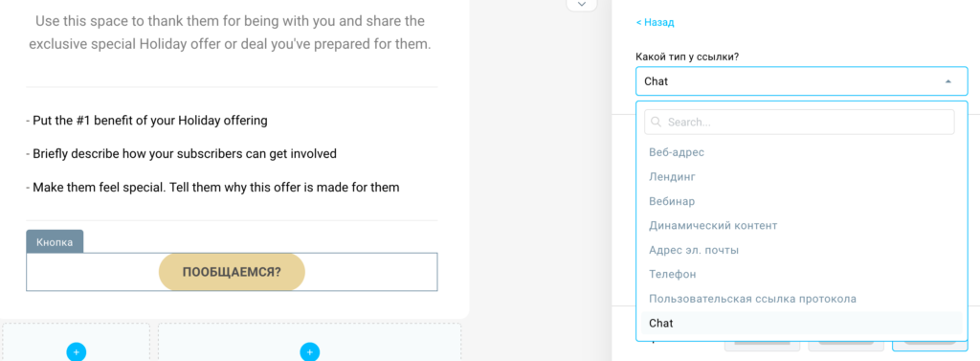Click the search magnifier icon in dropdown

click(657, 123)
